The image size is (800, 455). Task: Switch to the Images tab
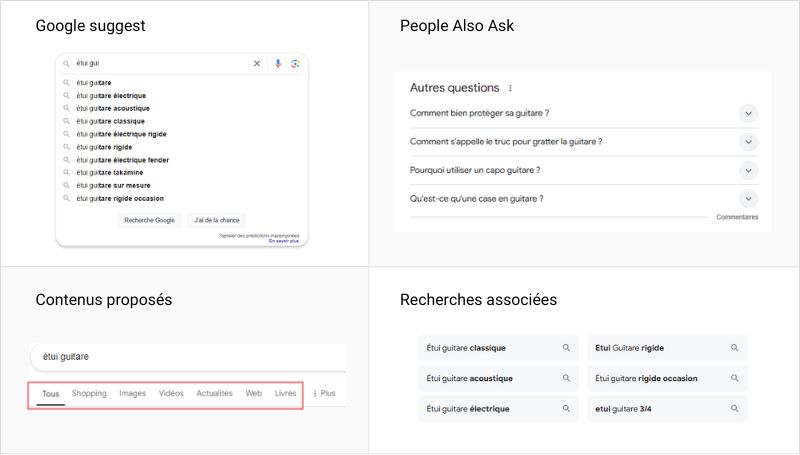pos(133,393)
